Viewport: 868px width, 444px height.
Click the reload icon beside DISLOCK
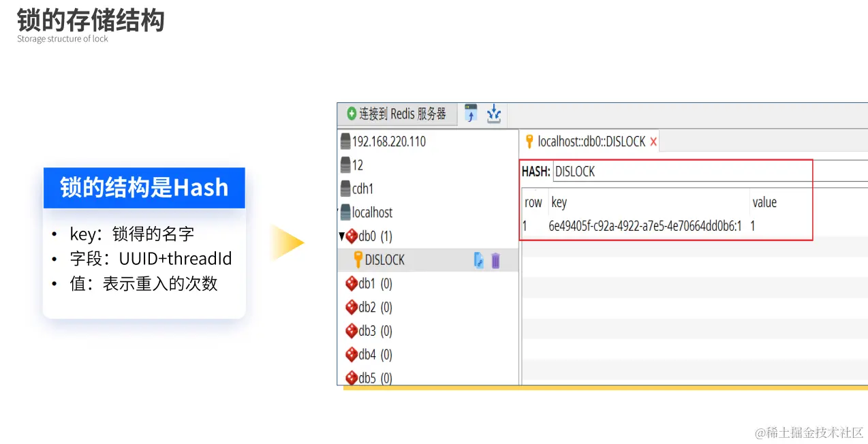478,260
